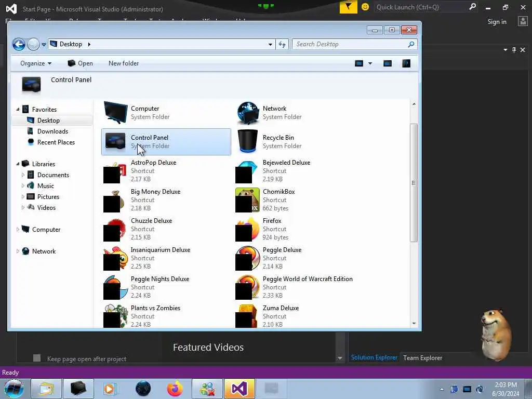This screenshot has height=399, width=532.
Task: Open the address bar history dropdown
Action: (270, 44)
